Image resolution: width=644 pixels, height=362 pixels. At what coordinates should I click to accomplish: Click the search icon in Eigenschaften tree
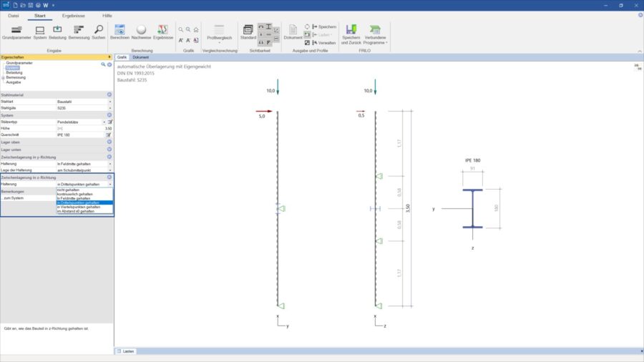pos(103,64)
